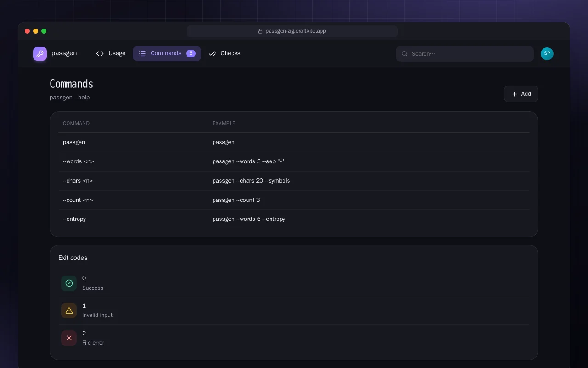This screenshot has height=368, width=588.
Task: Click the plus icon in Add button
Action: 514,94
